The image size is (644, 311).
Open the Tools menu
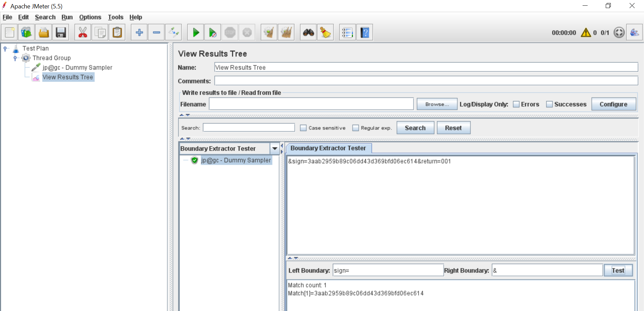click(x=116, y=17)
